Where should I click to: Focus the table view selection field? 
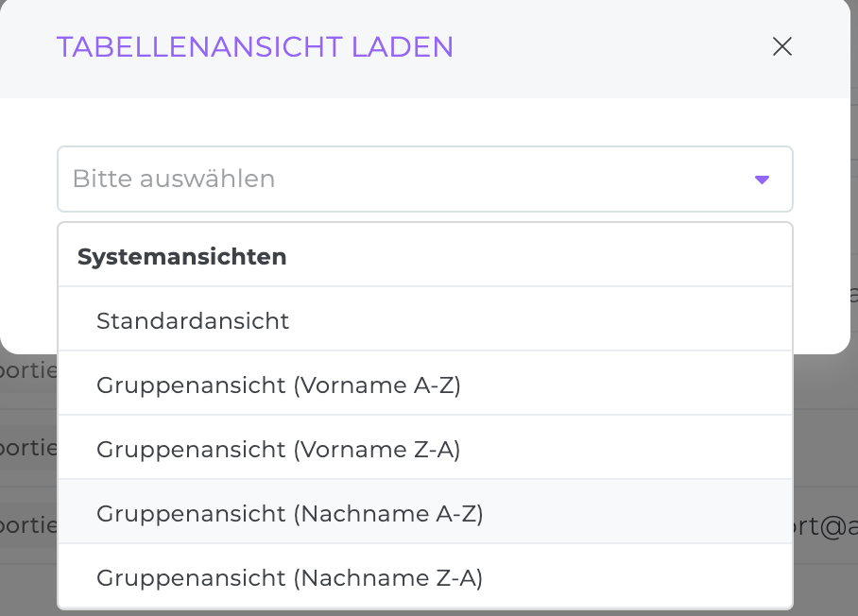[424, 179]
